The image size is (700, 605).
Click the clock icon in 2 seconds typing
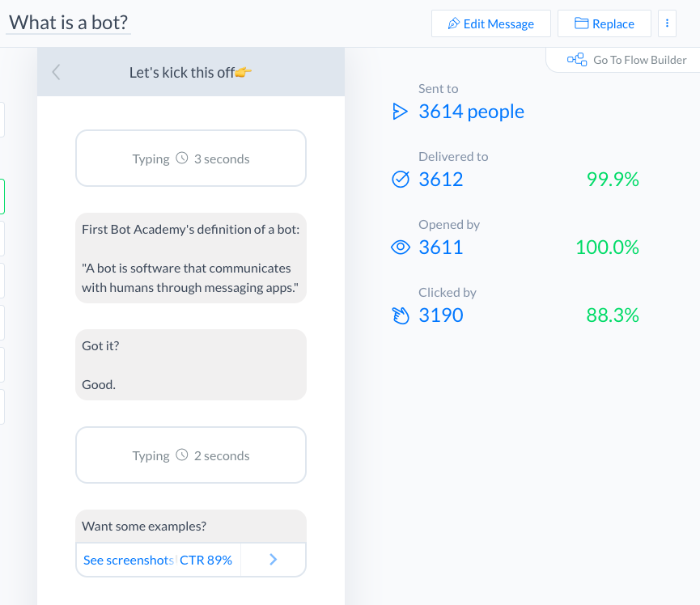(182, 455)
